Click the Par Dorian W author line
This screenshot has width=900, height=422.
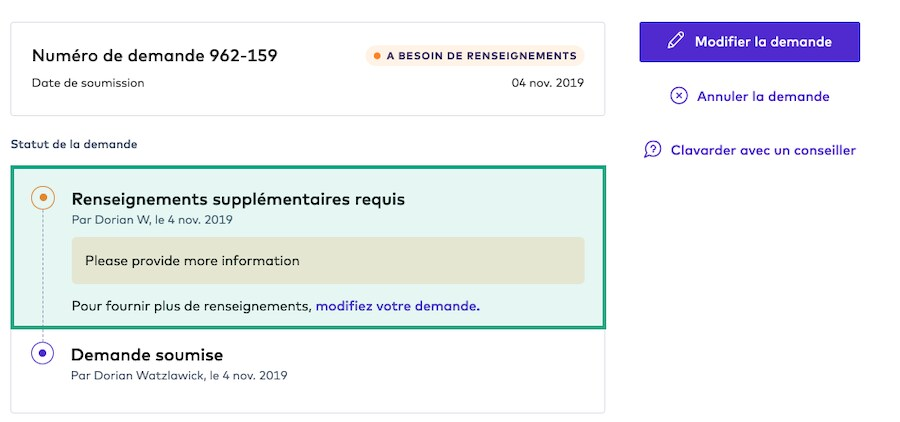click(x=151, y=219)
